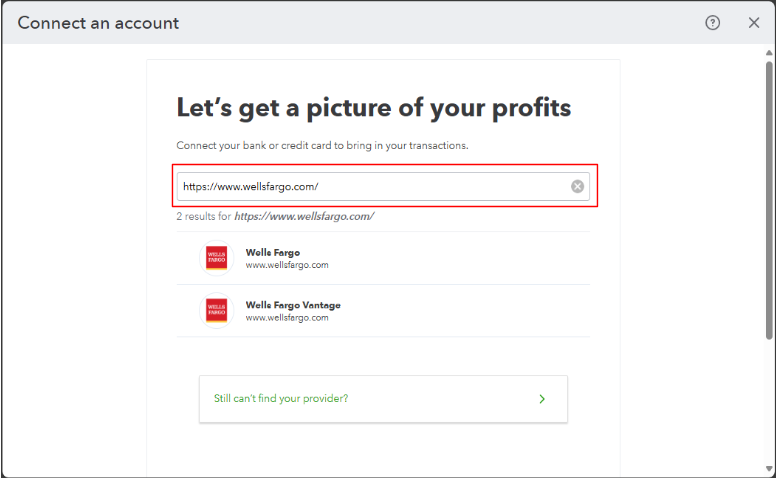Click the Wells Fargo logo icon
The width and height of the screenshot is (776, 478).
tap(216, 258)
